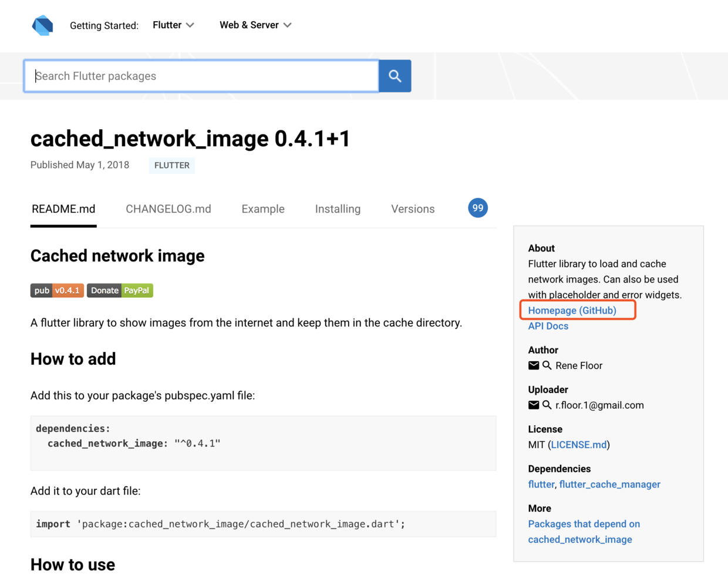Click the flutter_cache_manager dependency link
728x581 pixels.
pos(609,484)
